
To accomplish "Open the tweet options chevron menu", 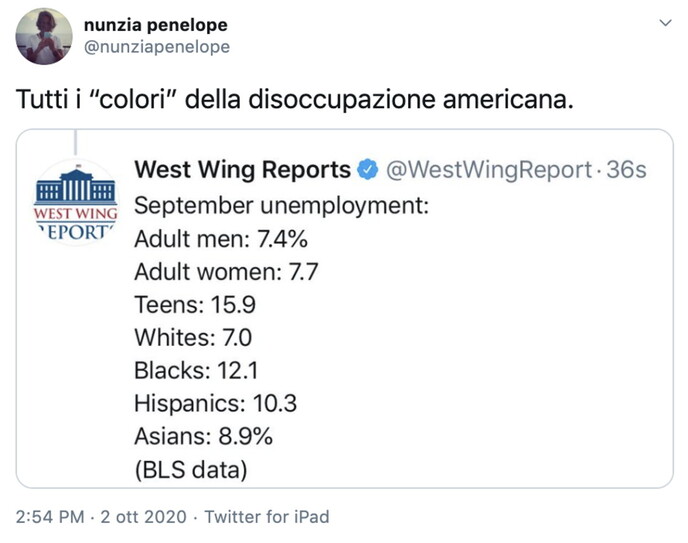I will [x=664, y=23].
